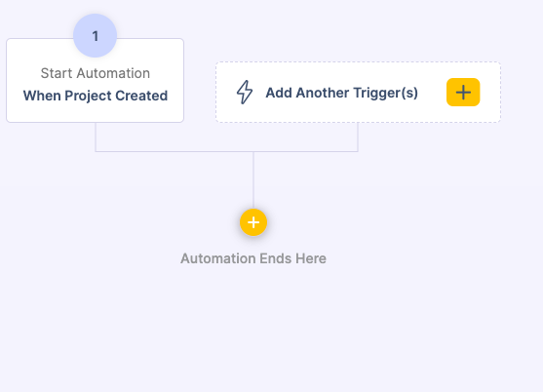Click the connector line above round plus button
This screenshot has width=543, height=392.
coord(253,180)
